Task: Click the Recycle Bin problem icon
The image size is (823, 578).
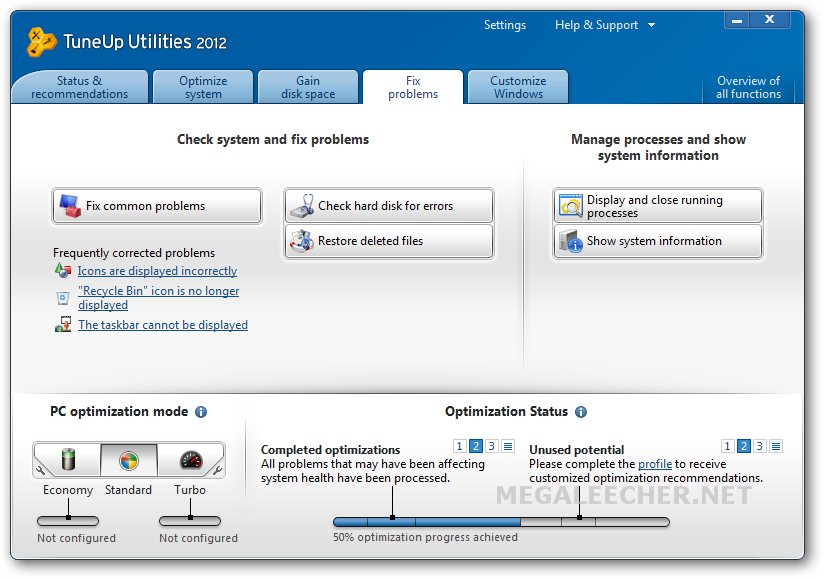Action: click(x=63, y=297)
